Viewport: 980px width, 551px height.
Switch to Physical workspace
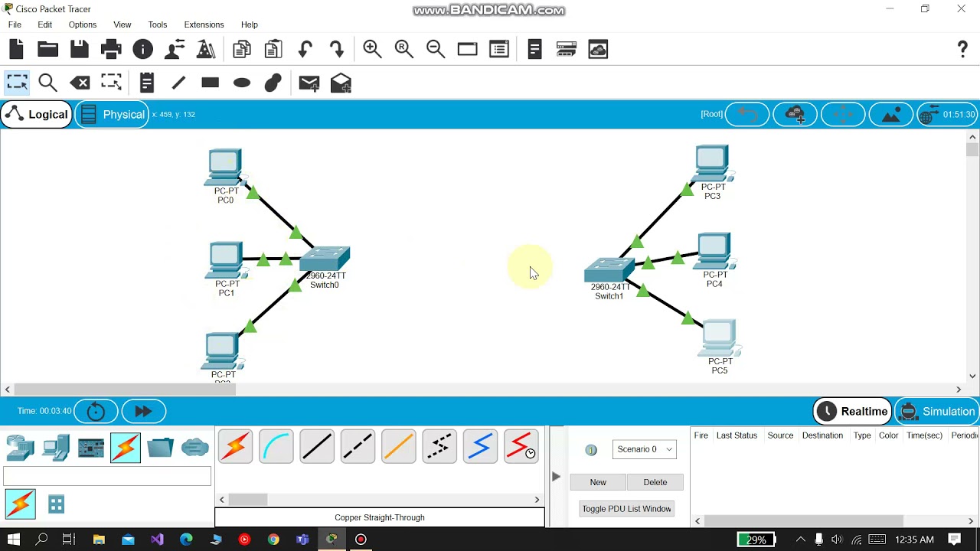click(112, 115)
